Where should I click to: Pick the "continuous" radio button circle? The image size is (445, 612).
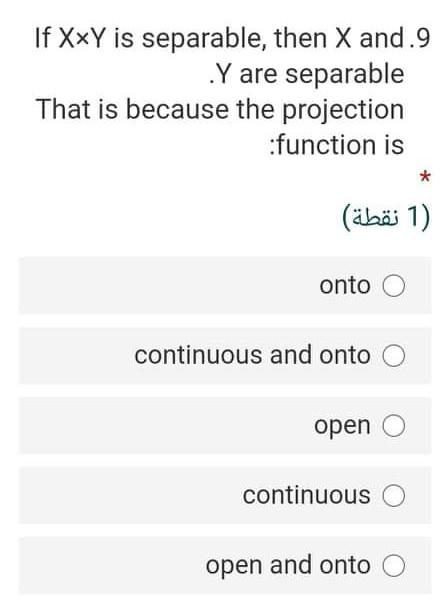[x=393, y=496]
